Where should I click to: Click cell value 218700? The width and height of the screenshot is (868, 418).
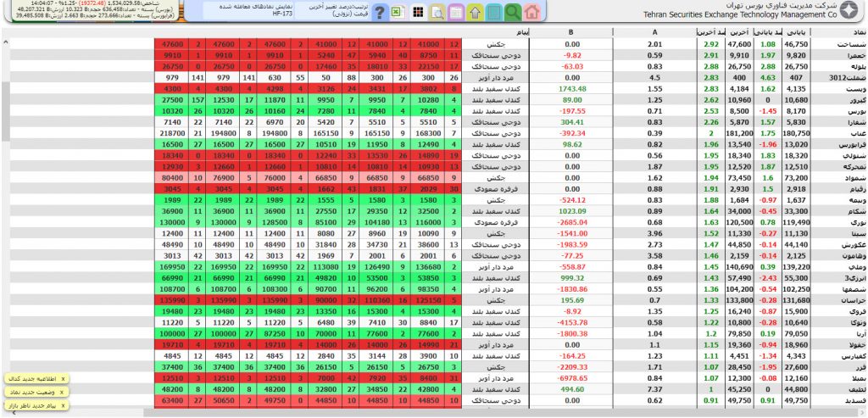pyautogui.click(x=173, y=133)
